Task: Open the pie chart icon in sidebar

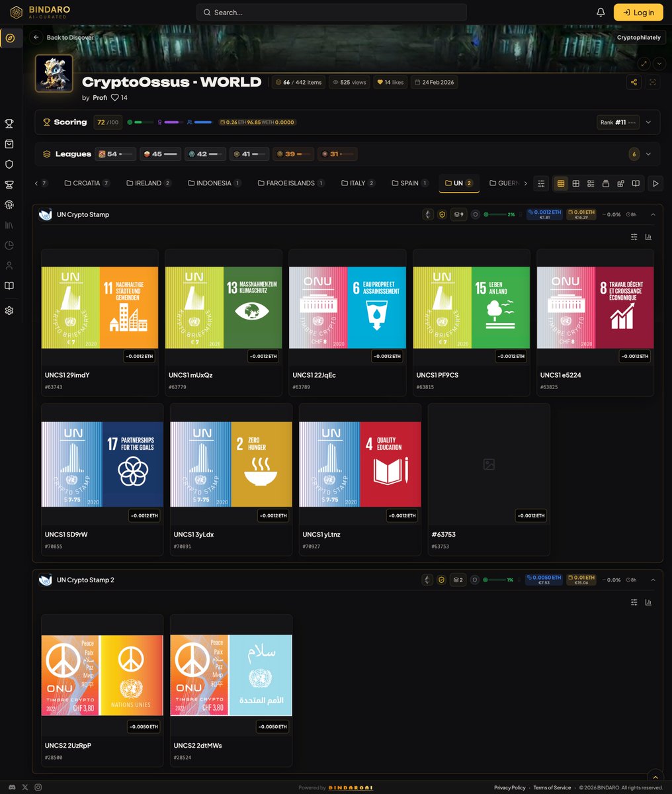Action: click(9, 245)
